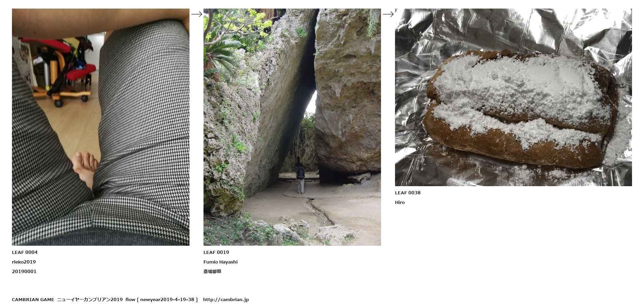
Task: Open the houndstooth pants photo
Action: [101, 127]
